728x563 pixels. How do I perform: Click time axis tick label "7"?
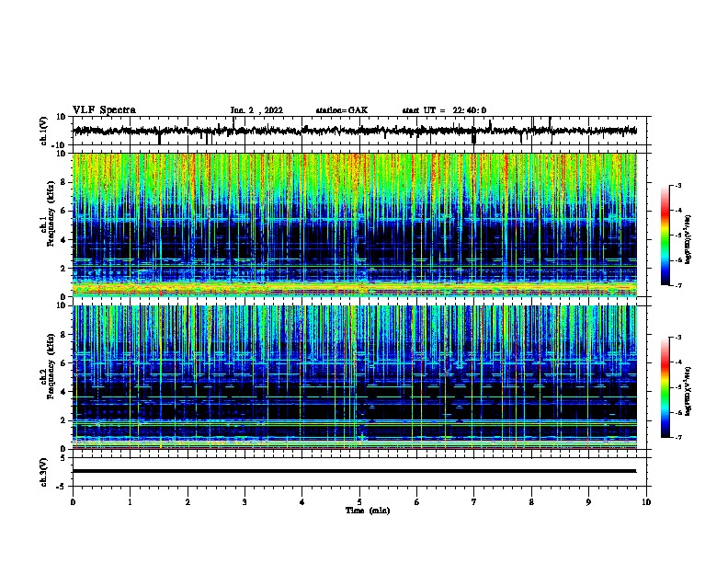(x=474, y=502)
